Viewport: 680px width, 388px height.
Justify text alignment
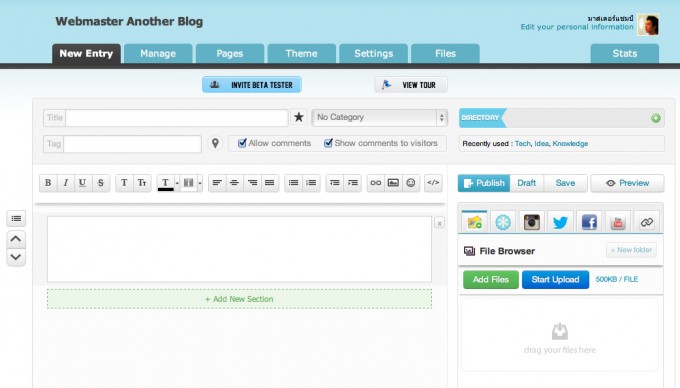pyautogui.click(x=269, y=183)
